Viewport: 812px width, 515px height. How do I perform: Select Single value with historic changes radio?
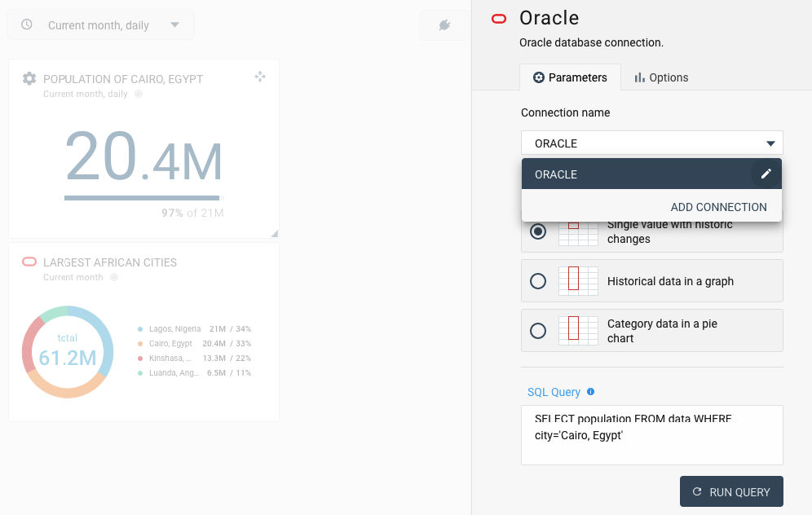(x=538, y=231)
